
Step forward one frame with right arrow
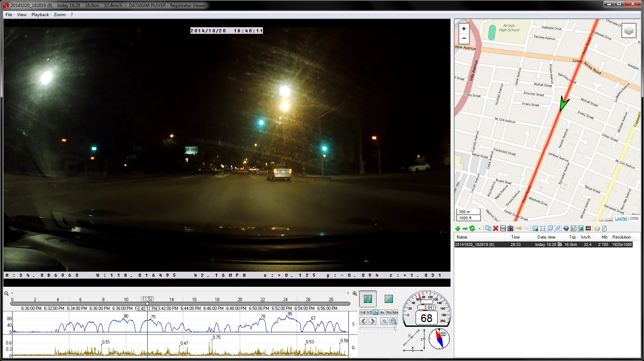pyautogui.click(x=373, y=321)
